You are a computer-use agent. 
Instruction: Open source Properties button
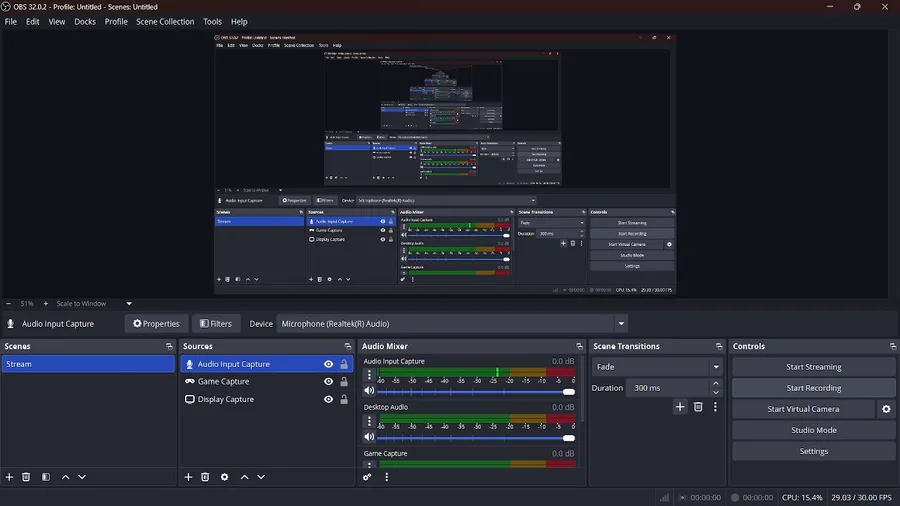click(x=156, y=324)
